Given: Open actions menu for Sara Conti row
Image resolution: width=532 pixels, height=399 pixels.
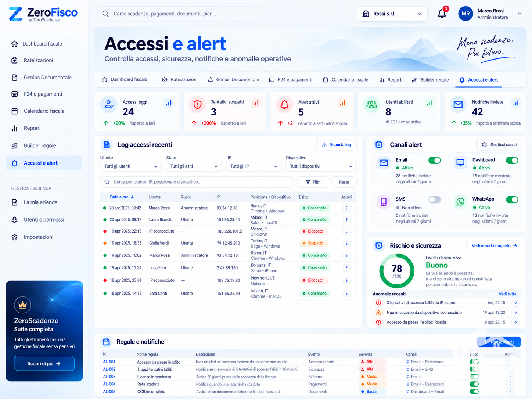Looking at the screenshot, I should (346, 294).
